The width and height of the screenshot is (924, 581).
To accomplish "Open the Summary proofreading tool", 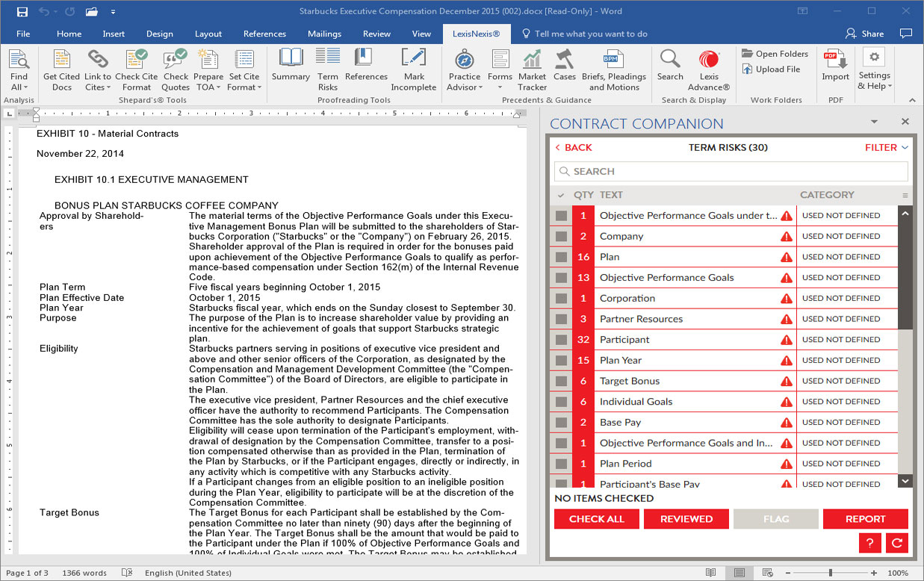I will [x=291, y=66].
